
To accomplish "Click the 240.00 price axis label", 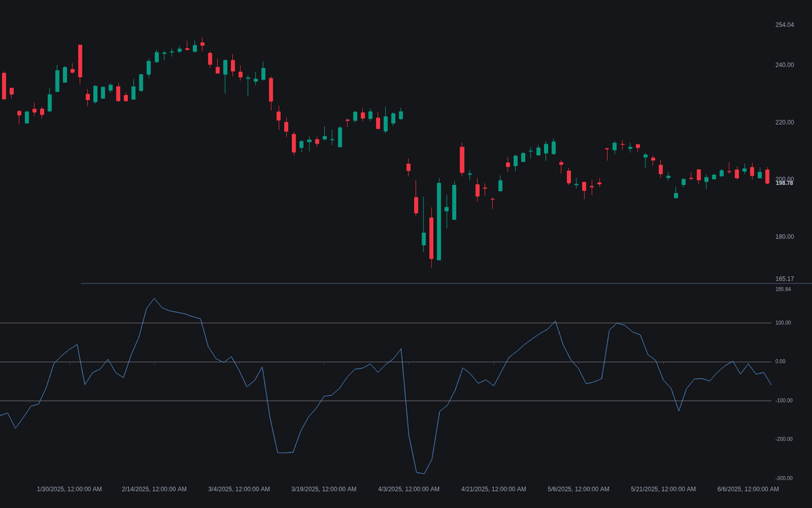I will (784, 65).
